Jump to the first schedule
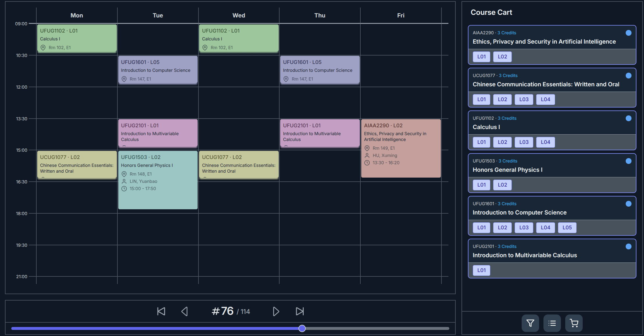This screenshot has height=336, width=644. (x=161, y=311)
